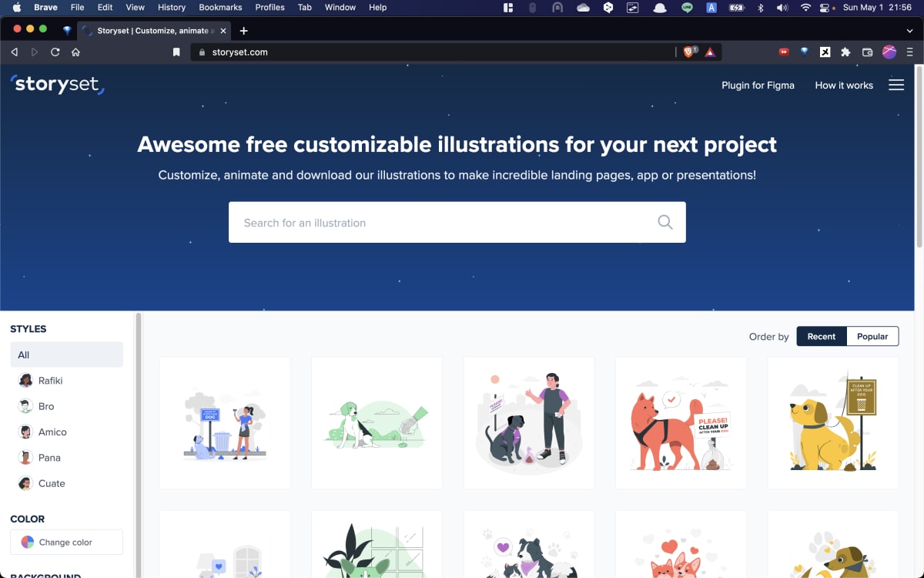
Task: Select the Rafiki style label
Action: [51, 381]
